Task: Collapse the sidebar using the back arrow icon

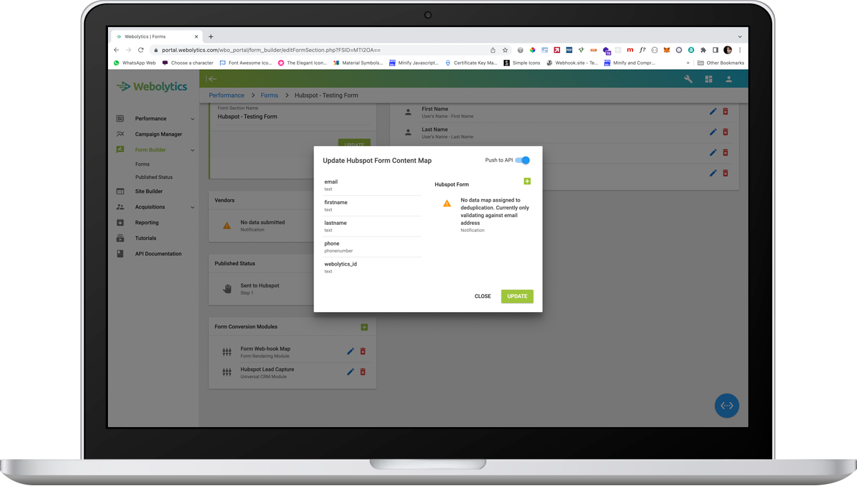Action: coord(213,79)
